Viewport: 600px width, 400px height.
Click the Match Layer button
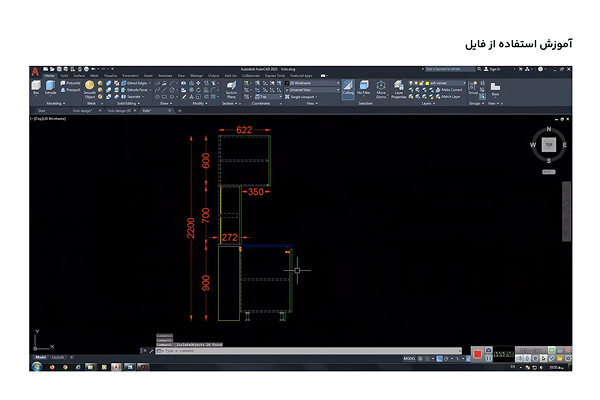pos(448,97)
